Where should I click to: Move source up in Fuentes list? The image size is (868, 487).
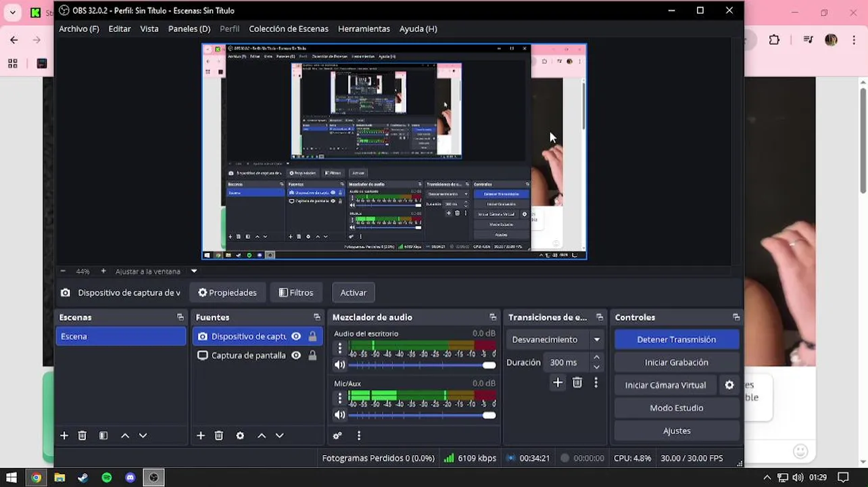coord(262,436)
